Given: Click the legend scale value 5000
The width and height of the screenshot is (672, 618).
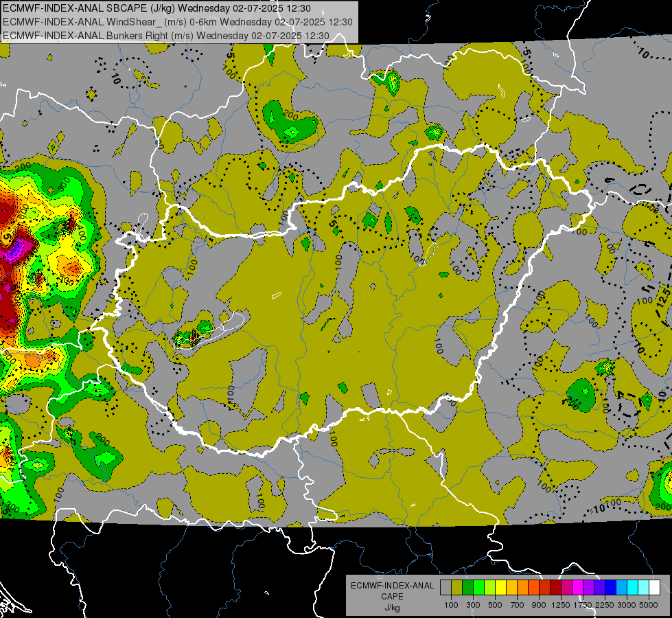Looking at the screenshot, I should click(x=649, y=605).
